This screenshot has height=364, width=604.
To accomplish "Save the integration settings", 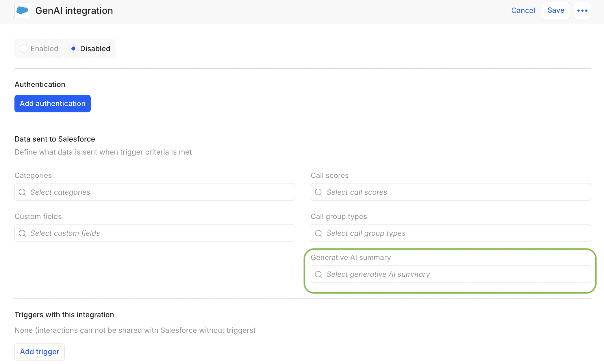I will coord(556,11).
